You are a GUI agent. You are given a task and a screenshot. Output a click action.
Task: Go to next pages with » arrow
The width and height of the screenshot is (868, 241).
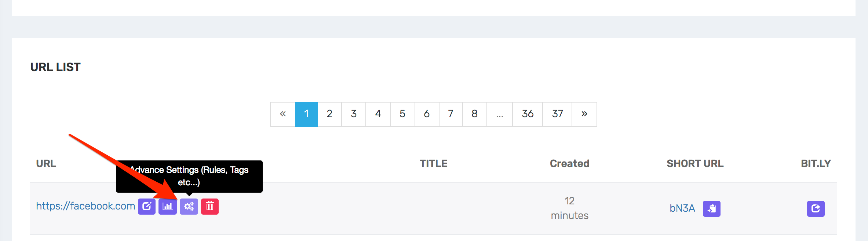(x=584, y=114)
